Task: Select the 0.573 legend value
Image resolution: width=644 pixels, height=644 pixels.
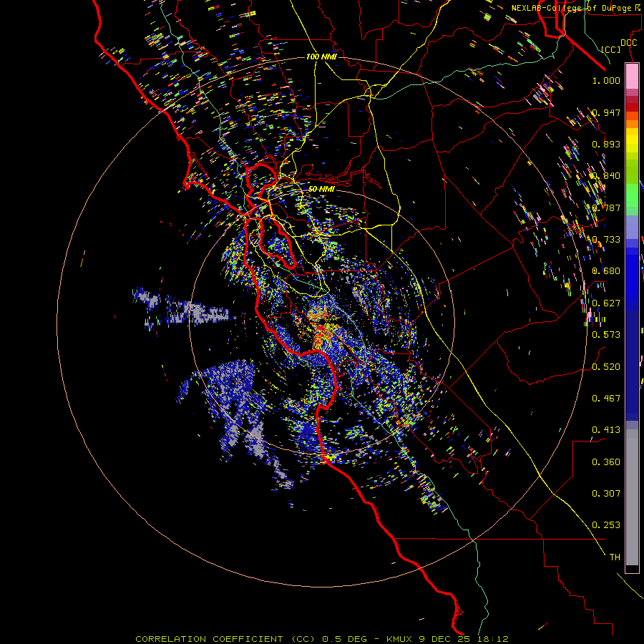Action: (x=606, y=335)
